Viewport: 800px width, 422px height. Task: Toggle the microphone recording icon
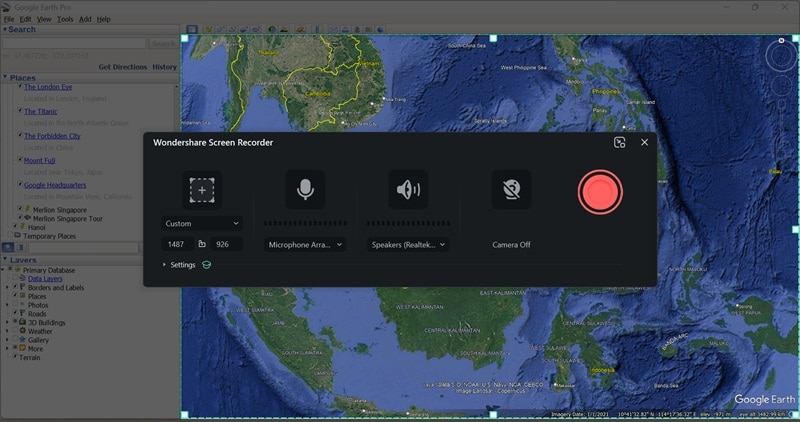305,189
